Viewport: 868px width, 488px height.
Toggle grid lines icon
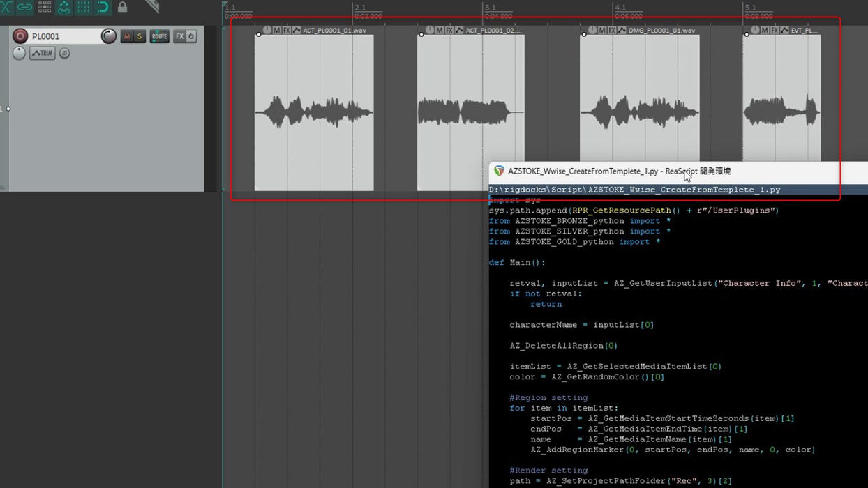pyautogui.click(x=83, y=7)
